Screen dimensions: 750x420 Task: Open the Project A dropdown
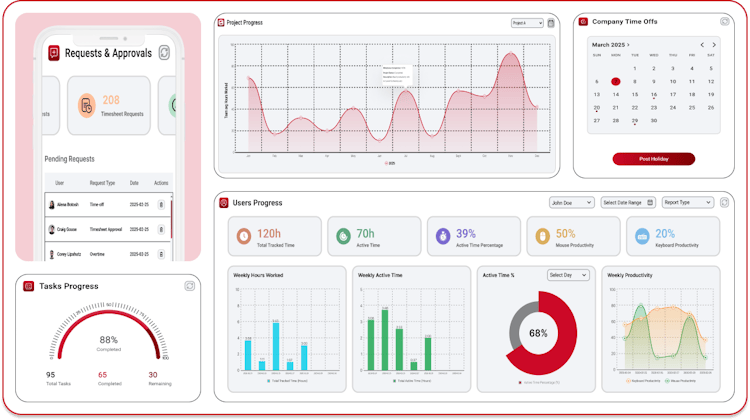click(x=526, y=23)
